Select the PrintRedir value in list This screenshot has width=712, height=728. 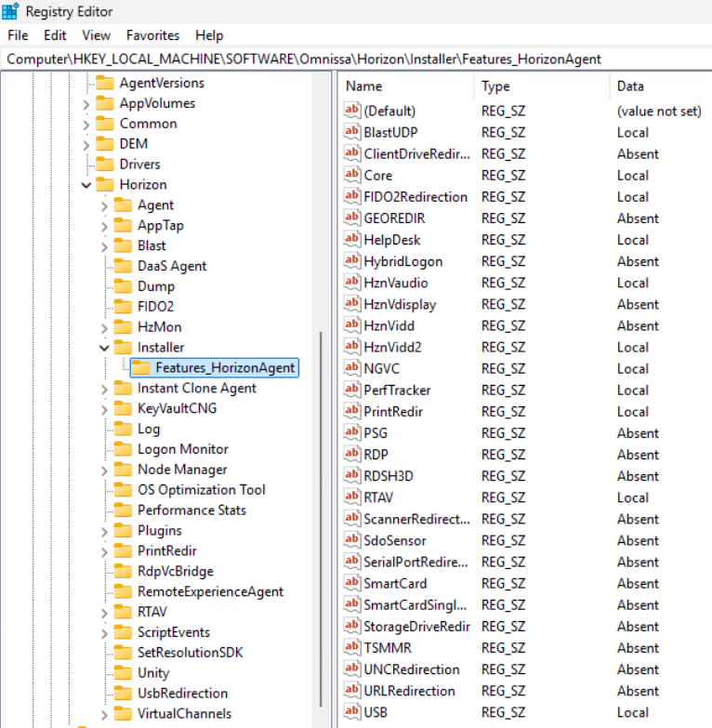393,411
